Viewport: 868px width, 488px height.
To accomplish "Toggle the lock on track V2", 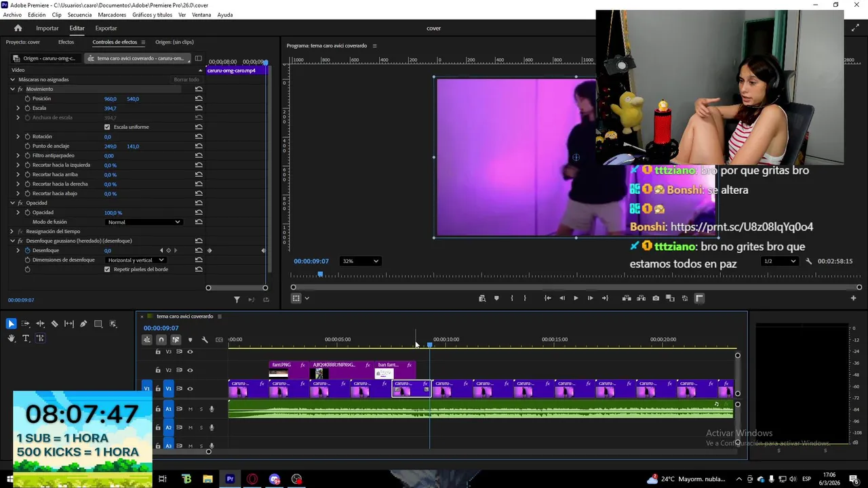I will pos(158,370).
